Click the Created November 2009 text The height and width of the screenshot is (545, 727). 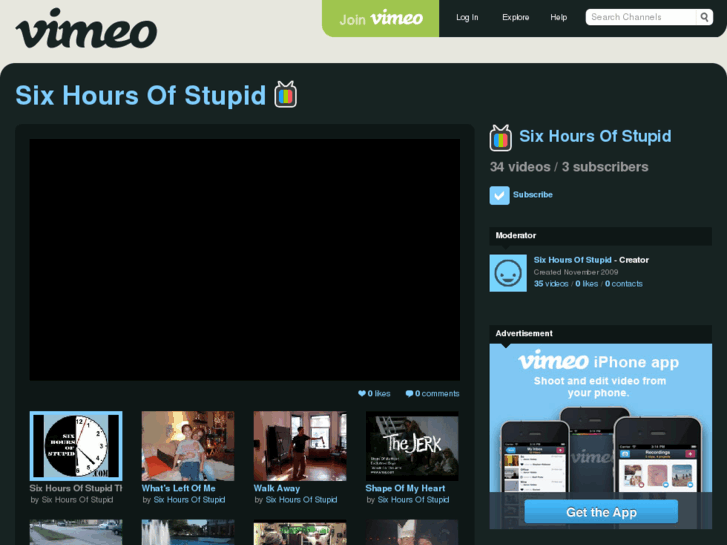tap(576, 272)
